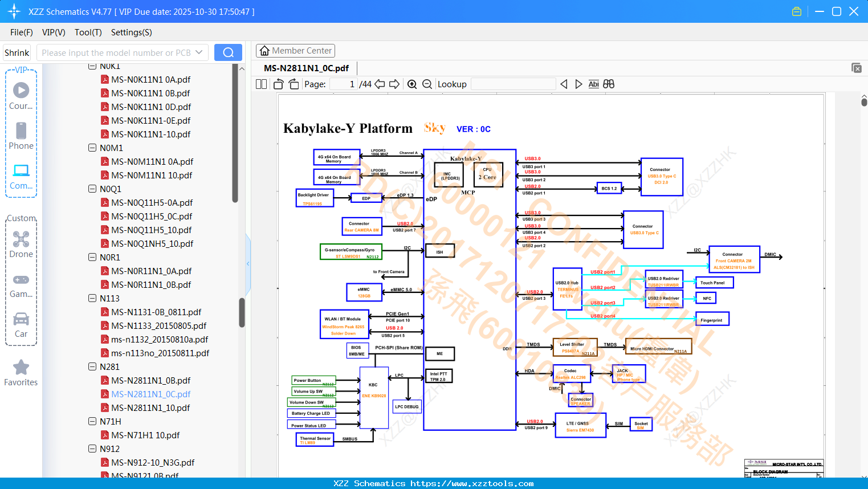Collapse the side panel with the splitter handle
The width and height of the screenshot is (868, 489).
pyautogui.click(x=248, y=263)
